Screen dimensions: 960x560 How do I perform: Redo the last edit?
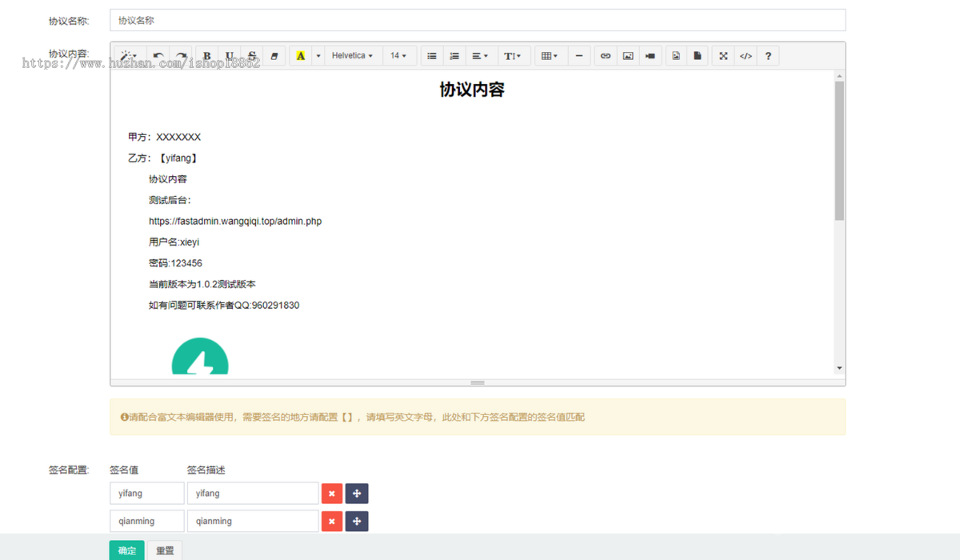tap(182, 55)
